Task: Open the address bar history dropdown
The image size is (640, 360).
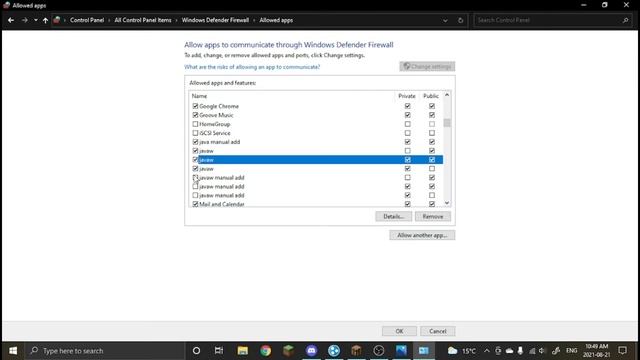Action: point(445,20)
